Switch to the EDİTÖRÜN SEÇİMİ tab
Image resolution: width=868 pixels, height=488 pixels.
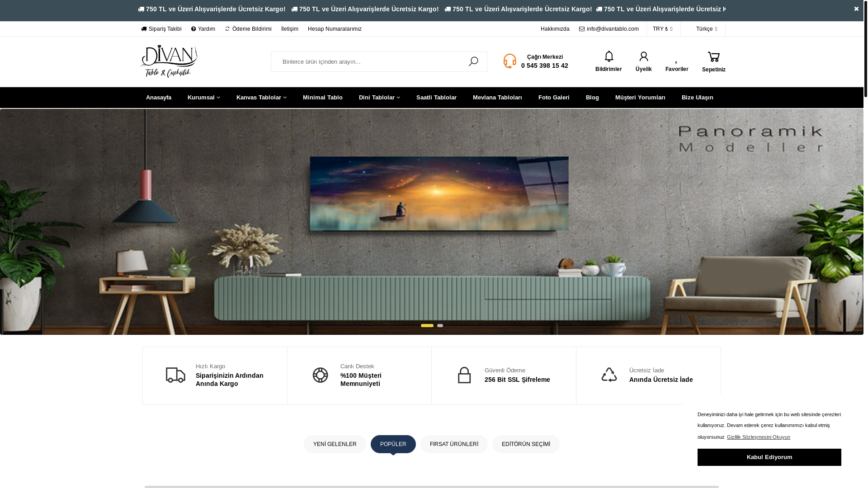coord(526,444)
